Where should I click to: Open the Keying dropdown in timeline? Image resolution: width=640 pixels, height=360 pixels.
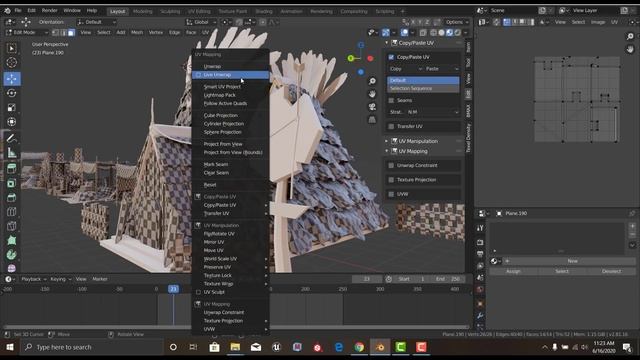pos(60,279)
